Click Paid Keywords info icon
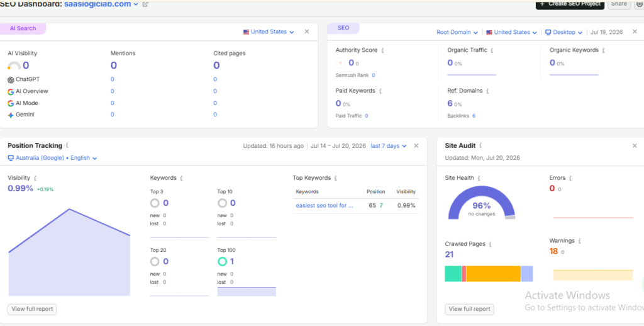 [x=380, y=91]
